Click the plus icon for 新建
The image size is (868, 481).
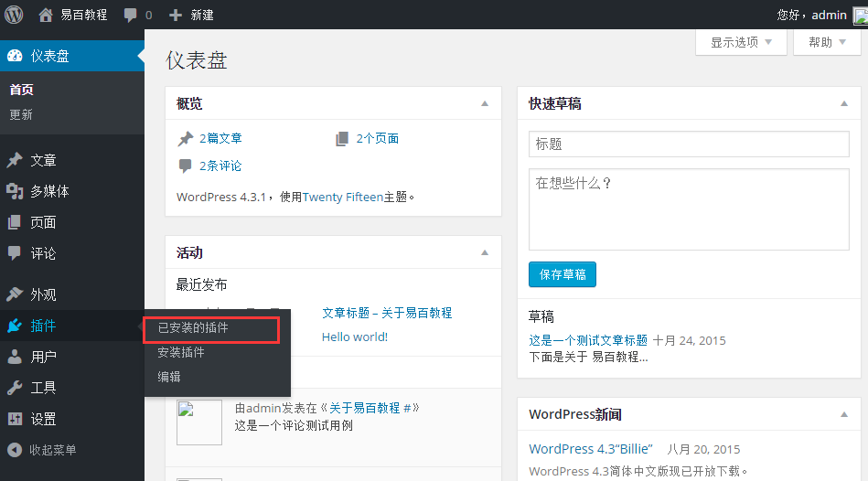(176, 16)
